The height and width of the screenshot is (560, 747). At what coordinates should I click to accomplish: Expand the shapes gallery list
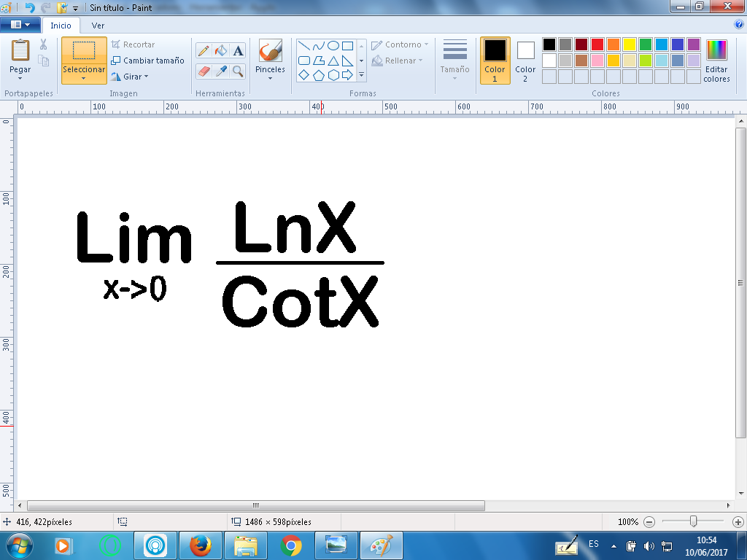[361, 75]
